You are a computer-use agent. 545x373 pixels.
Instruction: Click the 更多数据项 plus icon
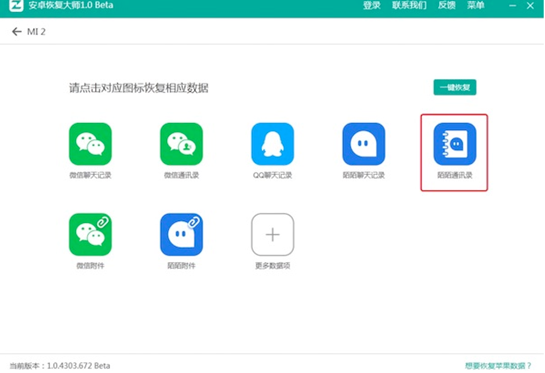click(x=272, y=234)
